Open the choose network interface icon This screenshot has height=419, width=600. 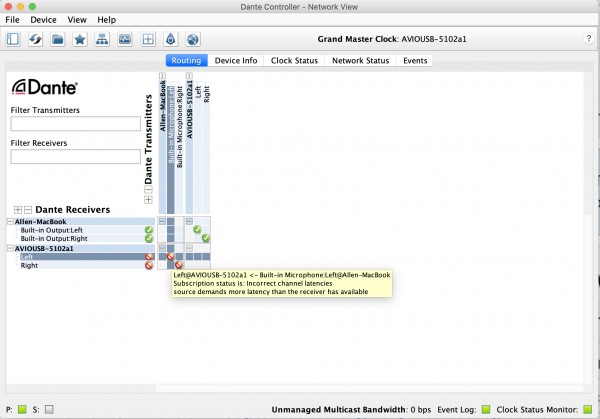pyautogui.click(x=102, y=39)
